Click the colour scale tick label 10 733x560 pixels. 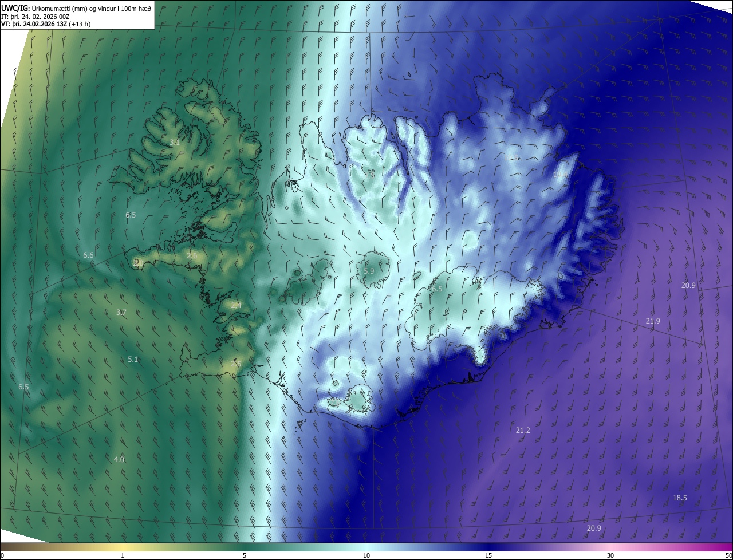[366, 555]
